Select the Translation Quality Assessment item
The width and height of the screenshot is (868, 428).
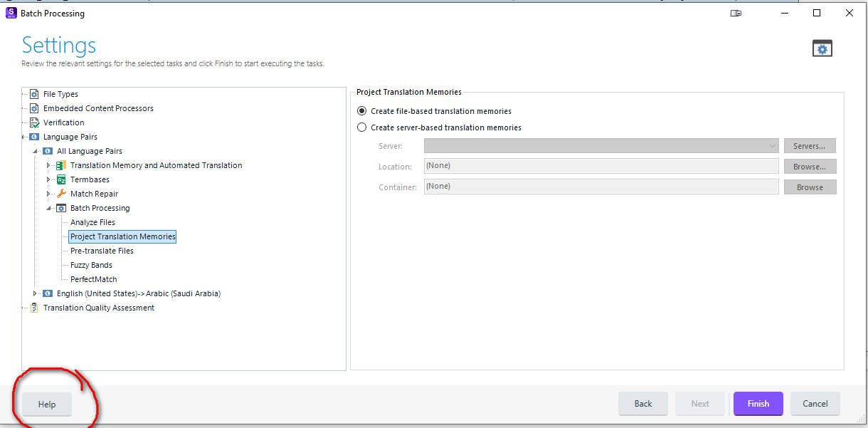click(97, 307)
